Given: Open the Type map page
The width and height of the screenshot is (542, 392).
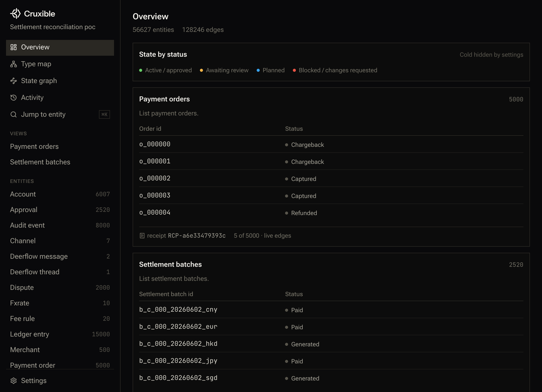Looking at the screenshot, I should [x=60, y=64].
